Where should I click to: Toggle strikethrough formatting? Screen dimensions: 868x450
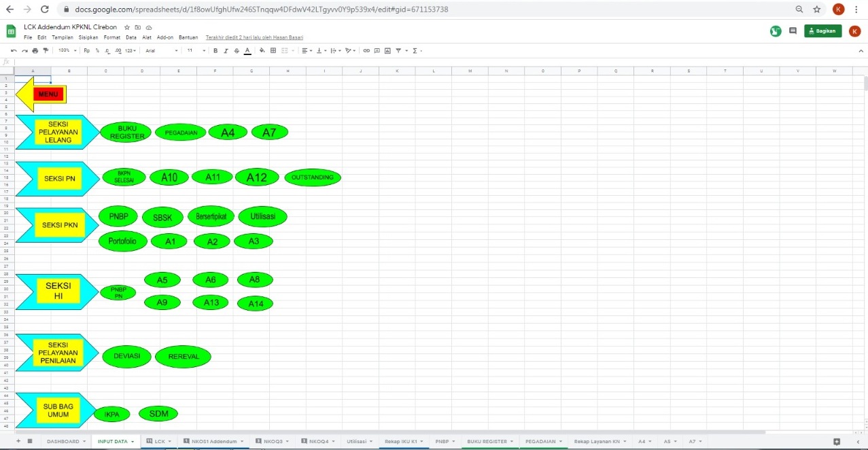[x=237, y=50]
